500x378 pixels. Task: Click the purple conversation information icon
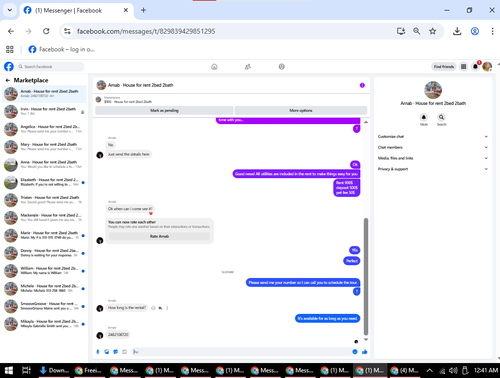pos(362,85)
